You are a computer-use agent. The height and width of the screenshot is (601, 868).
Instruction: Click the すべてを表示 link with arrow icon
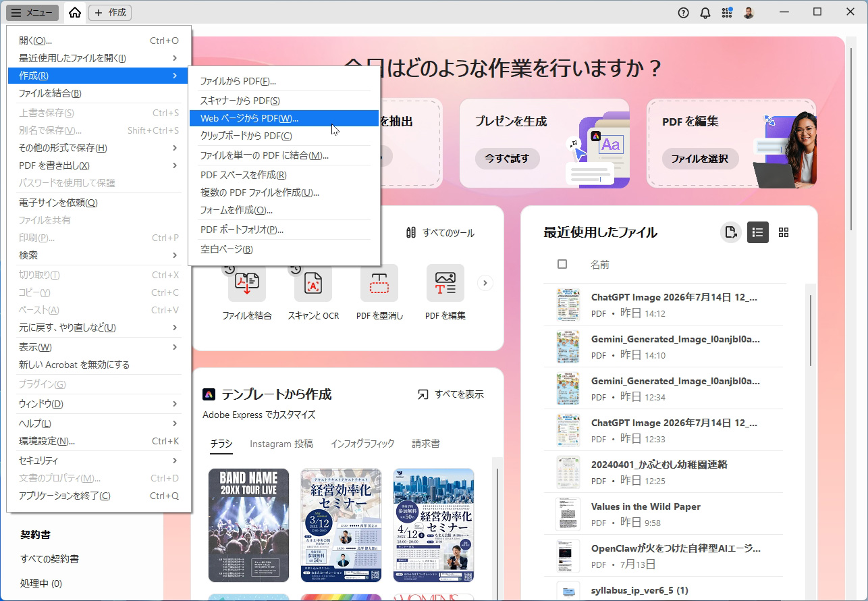pyautogui.click(x=450, y=394)
